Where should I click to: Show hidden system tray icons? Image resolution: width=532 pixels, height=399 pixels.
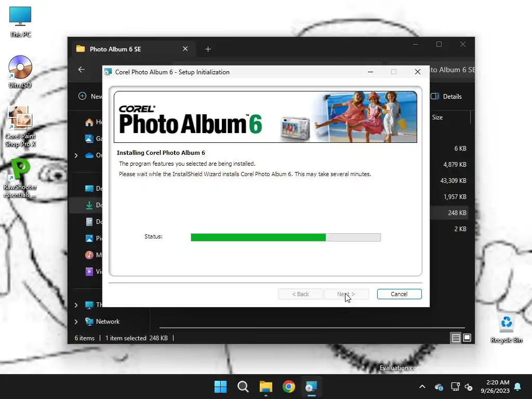tap(422, 387)
